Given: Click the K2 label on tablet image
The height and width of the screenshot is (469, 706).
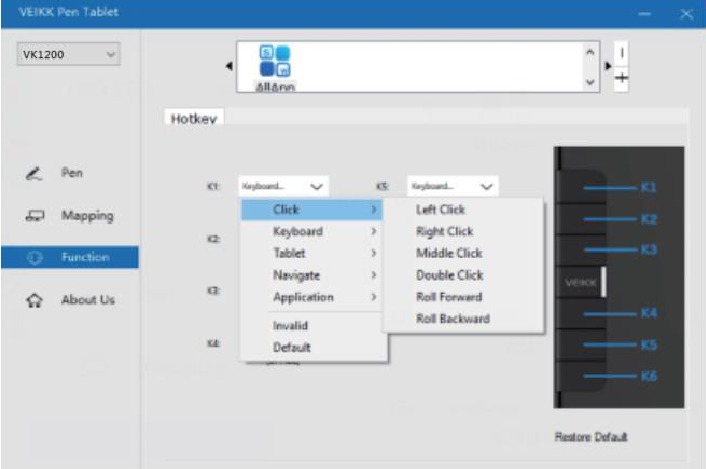Looking at the screenshot, I should coord(648,219).
